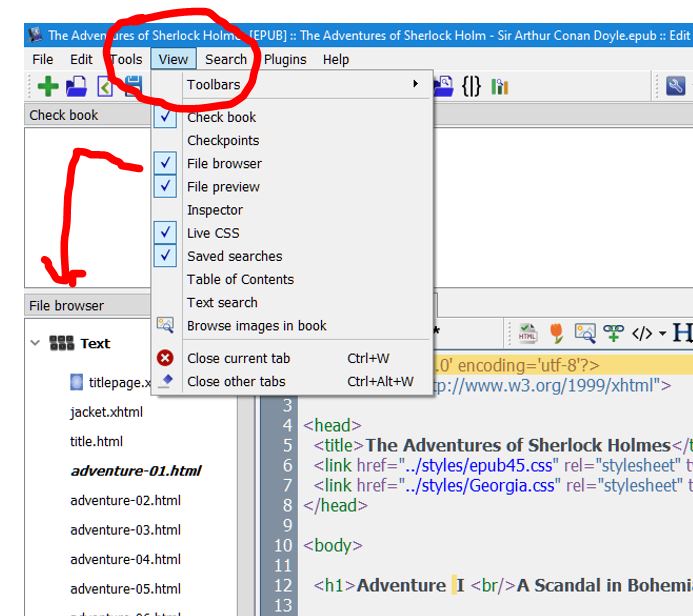Click the icon beside Close other tabs
Screen dimensions: 693x616
[x=165, y=381]
